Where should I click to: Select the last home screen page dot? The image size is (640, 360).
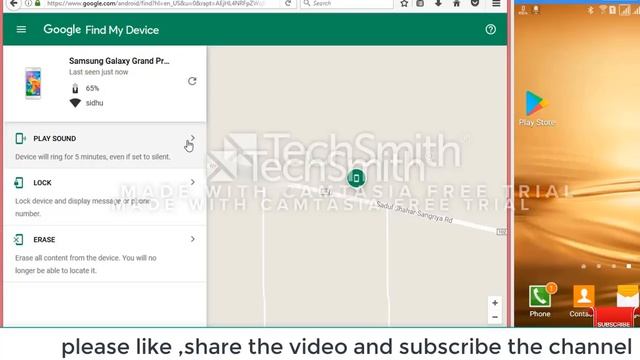tap(629, 266)
